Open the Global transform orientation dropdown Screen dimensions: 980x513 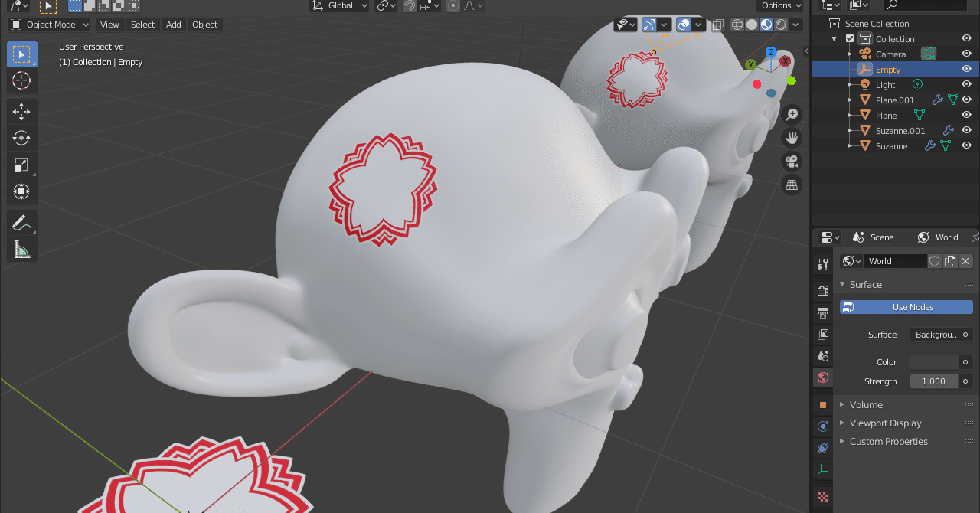339,5
